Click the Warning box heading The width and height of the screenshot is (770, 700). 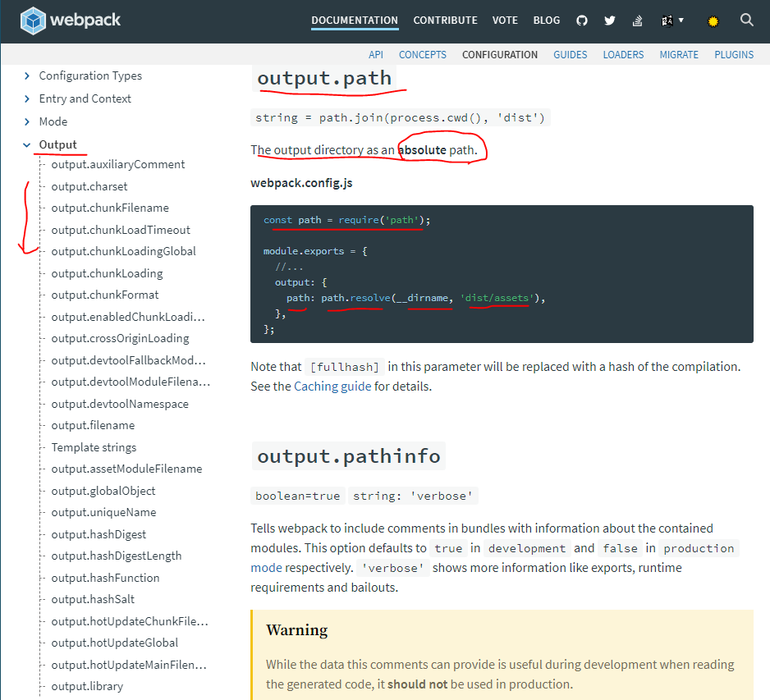tap(296, 629)
